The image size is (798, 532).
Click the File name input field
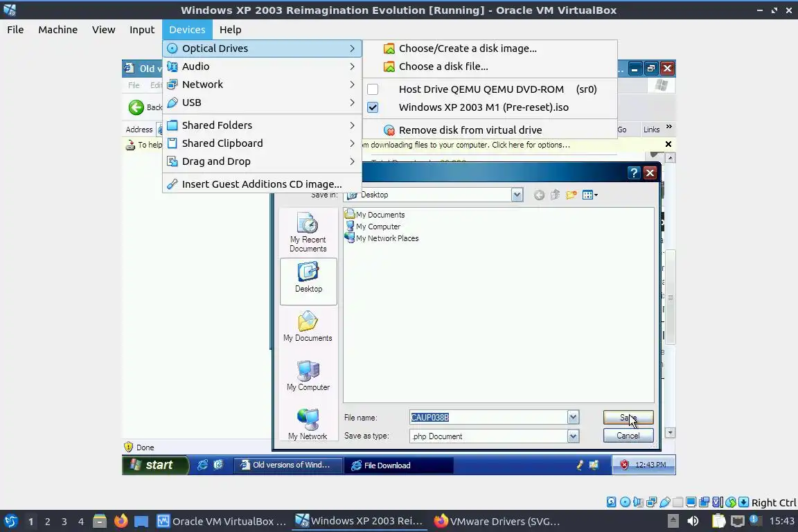click(x=488, y=418)
